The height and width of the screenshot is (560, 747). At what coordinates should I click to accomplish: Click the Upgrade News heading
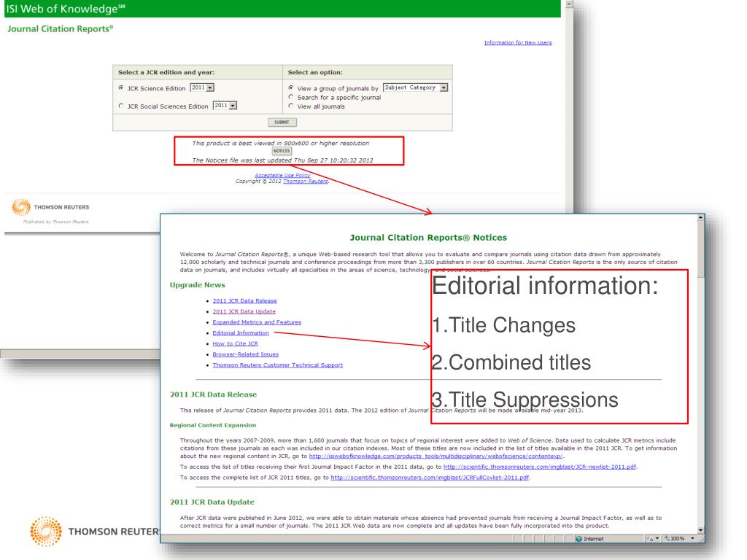click(x=197, y=285)
